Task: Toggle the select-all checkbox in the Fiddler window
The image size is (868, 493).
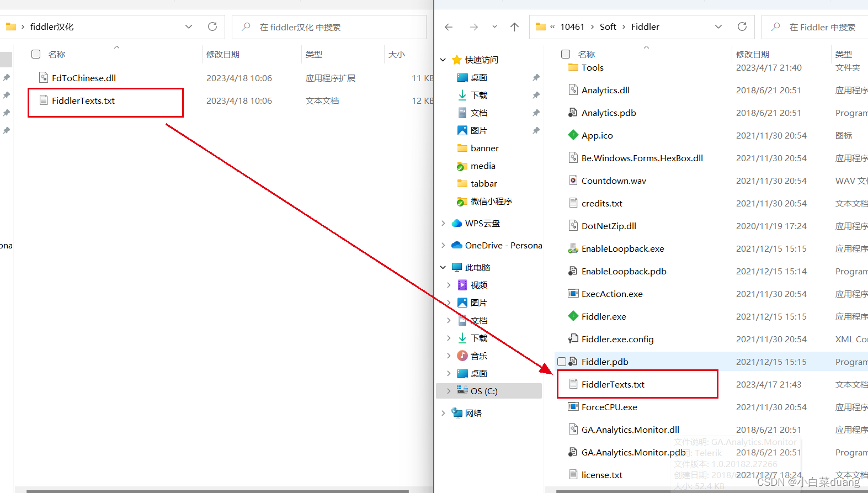Action: coord(566,54)
